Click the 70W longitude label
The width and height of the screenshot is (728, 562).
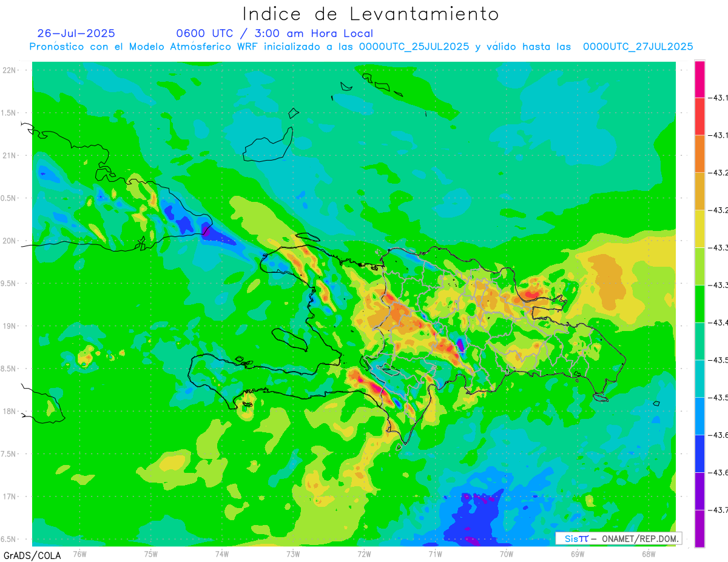pos(507,554)
